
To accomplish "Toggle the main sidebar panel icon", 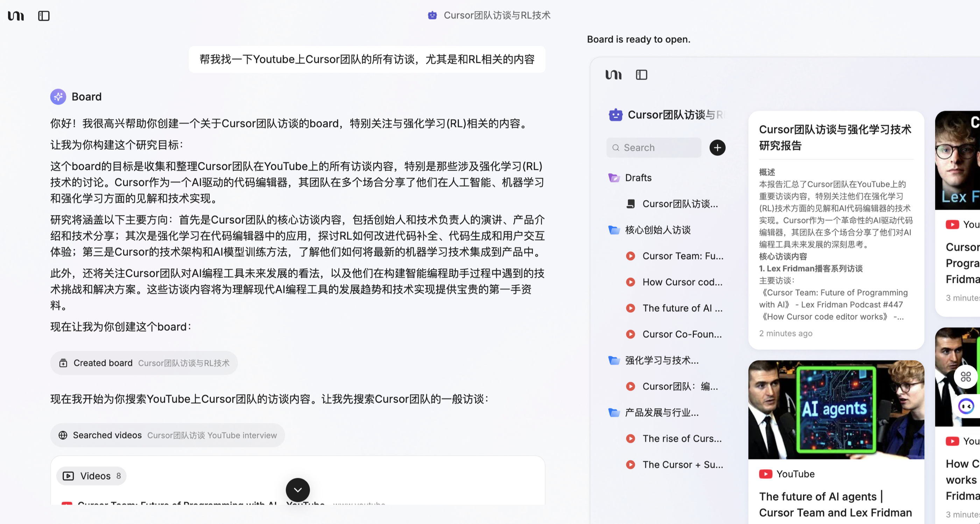I will (44, 16).
